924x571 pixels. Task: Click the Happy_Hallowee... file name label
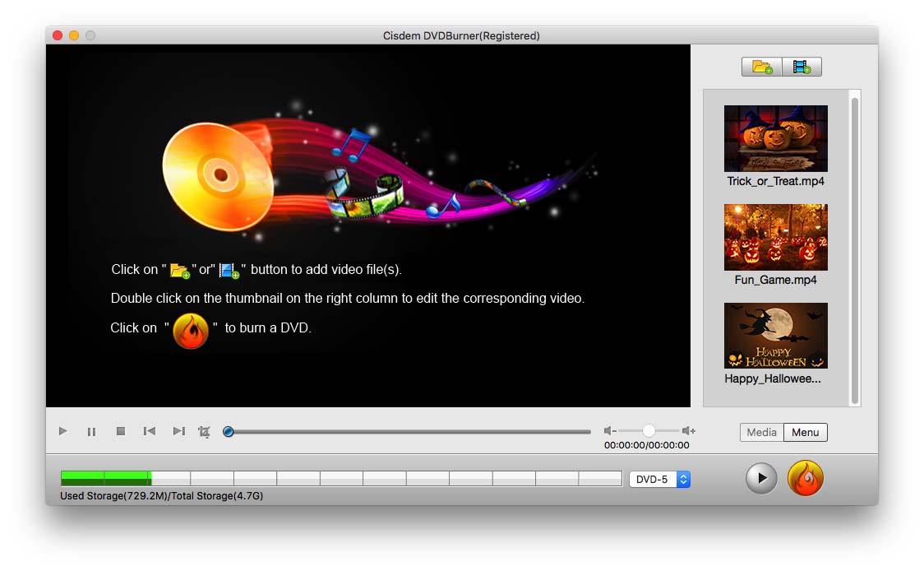click(x=773, y=378)
